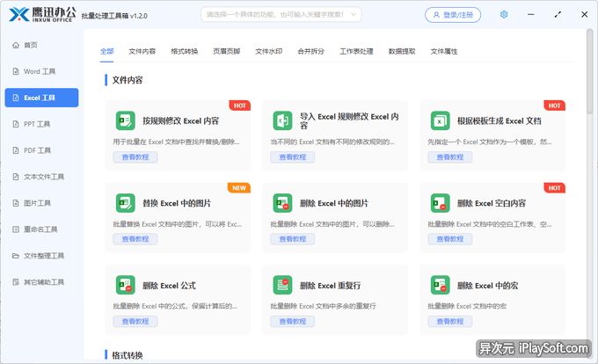Click the 批量处理工具箱 v1.2.0 title text
The width and height of the screenshot is (598, 364).
[114, 16]
